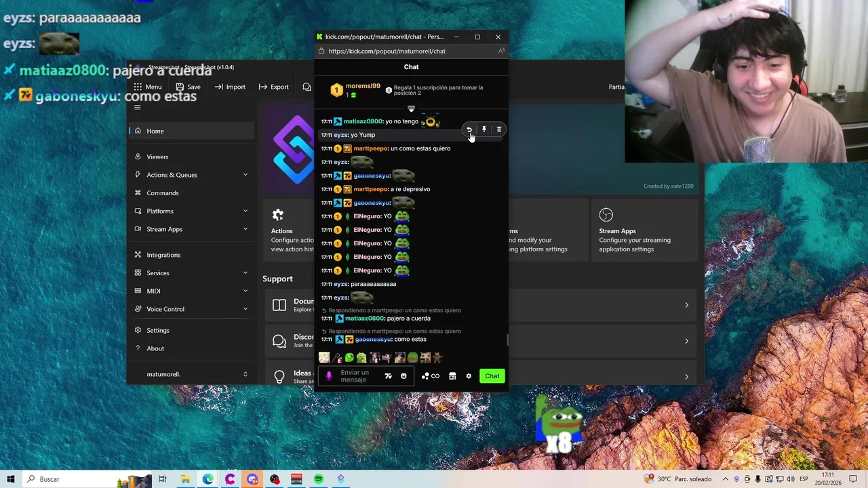868x488 pixels.
Task: Open About in Streamer.bot sidebar
Action: click(191, 348)
